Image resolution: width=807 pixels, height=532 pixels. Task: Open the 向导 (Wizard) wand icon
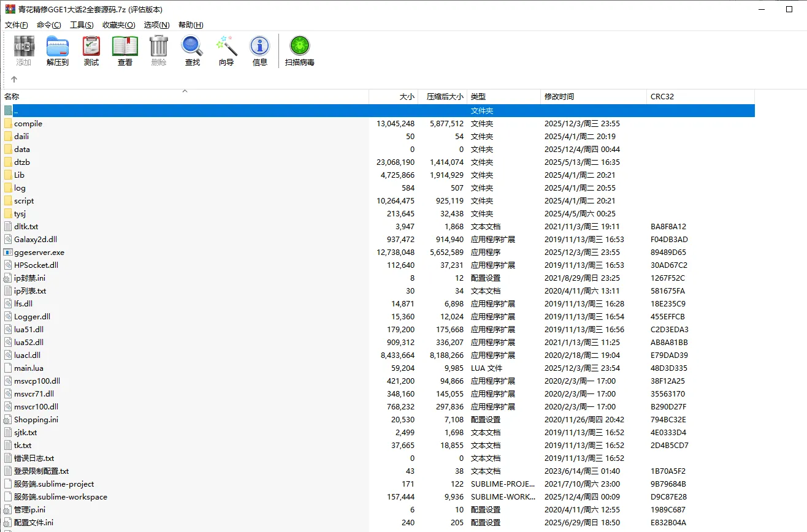pos(226,46)
